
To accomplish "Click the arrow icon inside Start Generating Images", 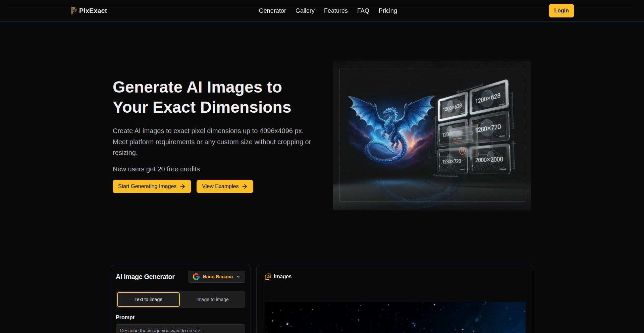I will pyautogui.click(x=182, y=186).
